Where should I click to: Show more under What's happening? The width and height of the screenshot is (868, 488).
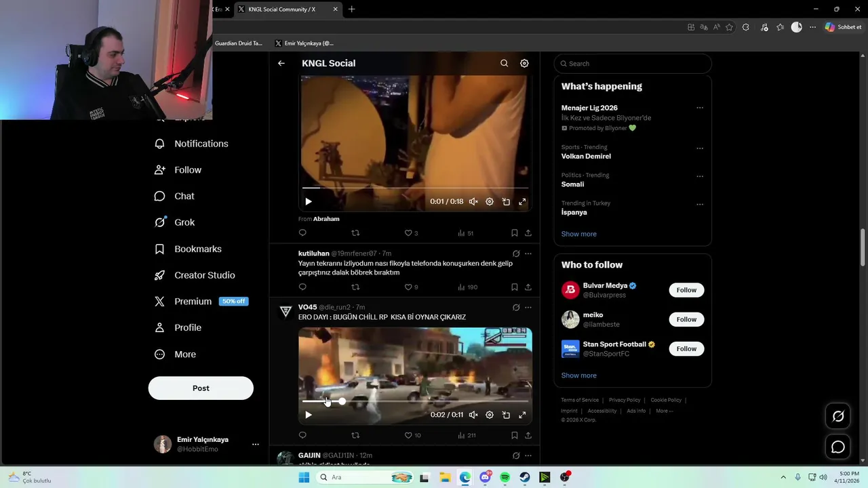[x=579, y=234]
